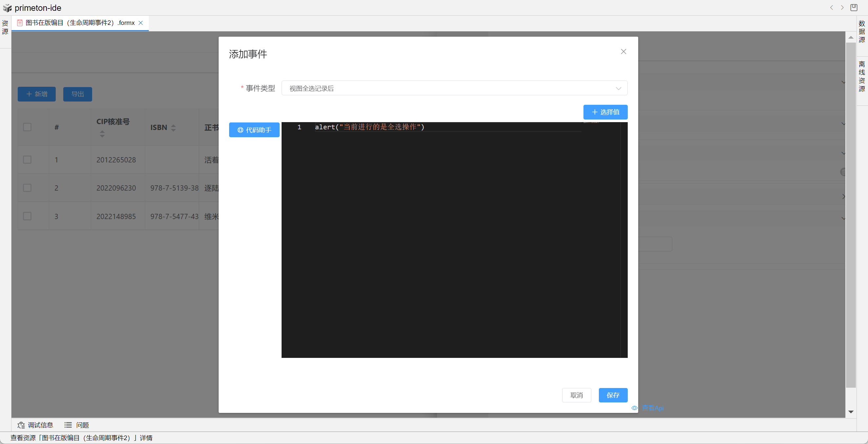The height and width of the screenshot is (444, 868).
Task: Open the 数据源 side tab
Action: (x=861, y=32)
